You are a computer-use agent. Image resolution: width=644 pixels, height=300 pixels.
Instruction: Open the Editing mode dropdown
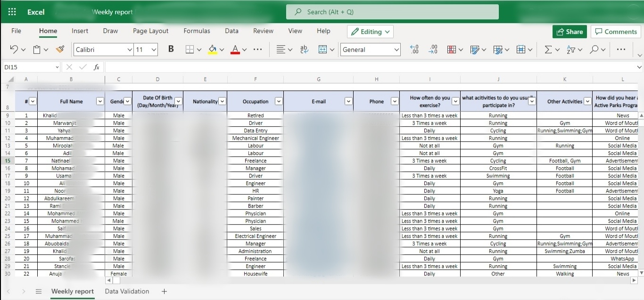pyautogui.click(x=370, y=32)
